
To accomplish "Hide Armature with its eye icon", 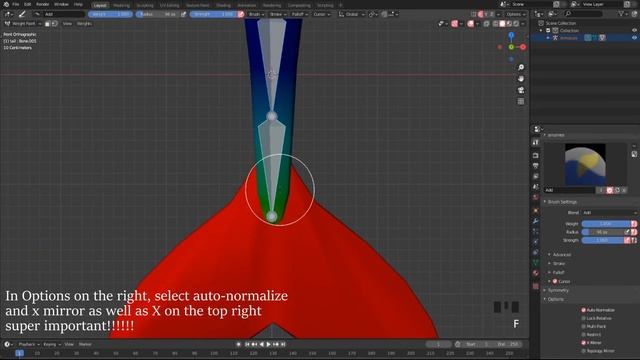I will click(634, 38).
